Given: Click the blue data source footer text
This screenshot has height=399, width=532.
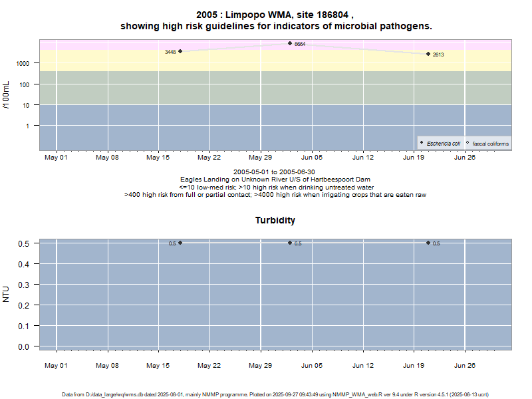Looking at the screenshot, I should 275,394.
